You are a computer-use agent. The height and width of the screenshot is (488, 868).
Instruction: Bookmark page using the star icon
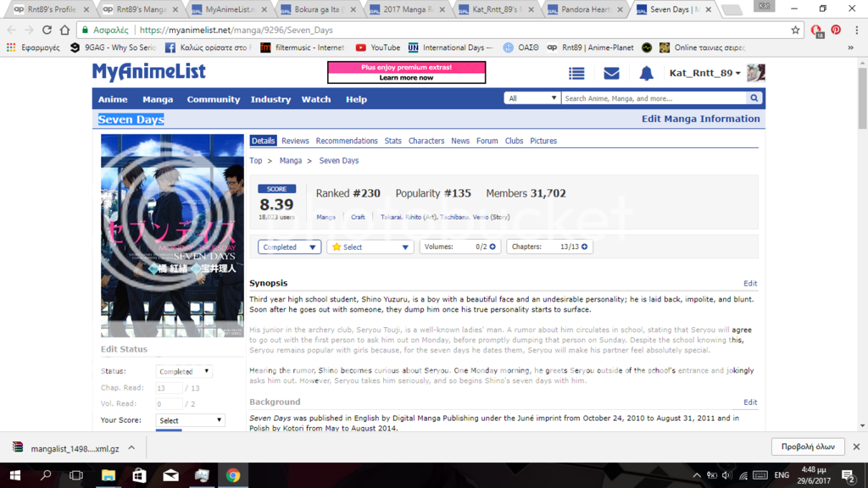point(795,30)
